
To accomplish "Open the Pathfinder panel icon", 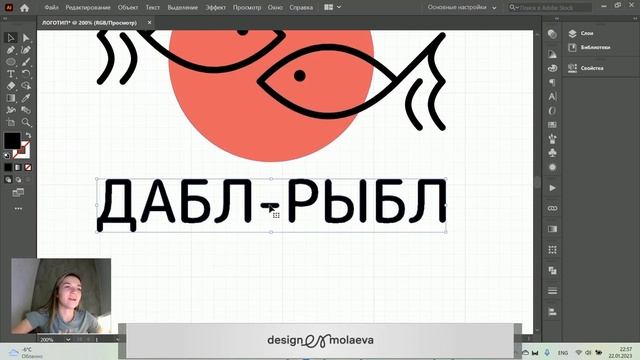I will click(552, 271).
